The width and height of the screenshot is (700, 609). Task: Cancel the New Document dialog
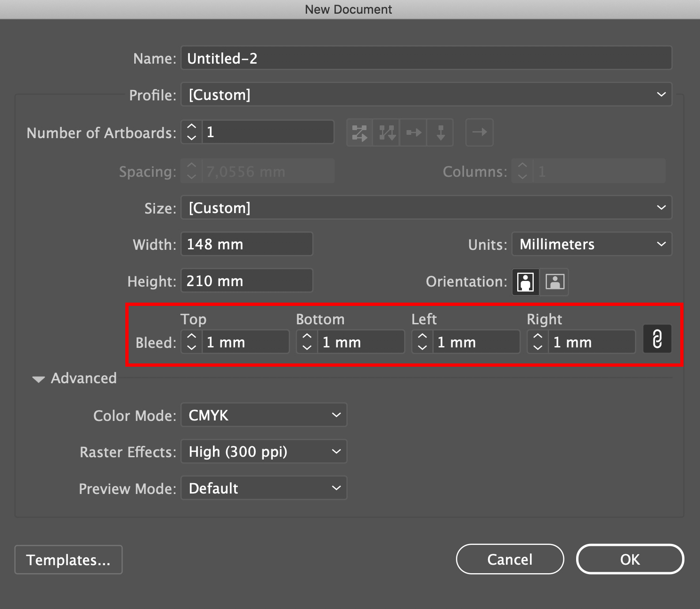[x=510, y=559]
